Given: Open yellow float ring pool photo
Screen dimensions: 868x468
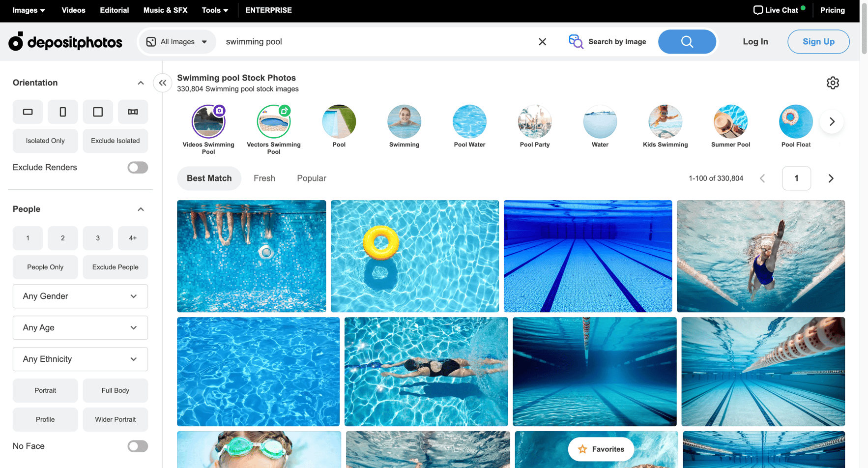Looking at the screenshot, I should [x=414, y=256].
